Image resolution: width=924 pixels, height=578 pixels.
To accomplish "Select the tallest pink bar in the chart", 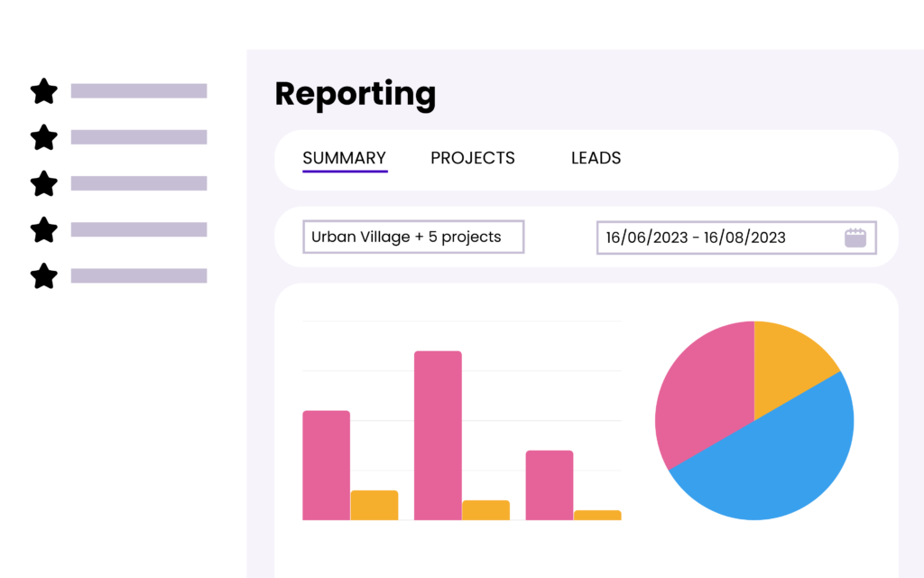I will (438, 434).
